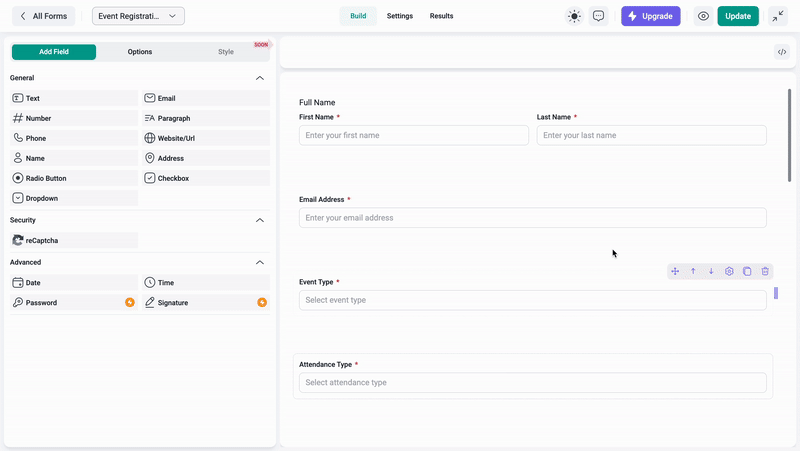Delete the Event Type field
The width and height of the screenshot is (800, 451).
(765, 271)
